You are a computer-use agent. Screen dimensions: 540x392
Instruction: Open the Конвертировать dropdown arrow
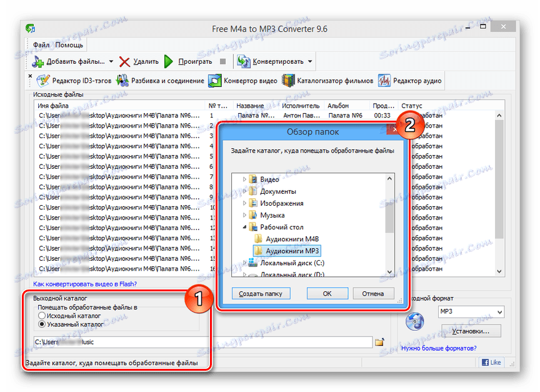click(x=310, y=62)
